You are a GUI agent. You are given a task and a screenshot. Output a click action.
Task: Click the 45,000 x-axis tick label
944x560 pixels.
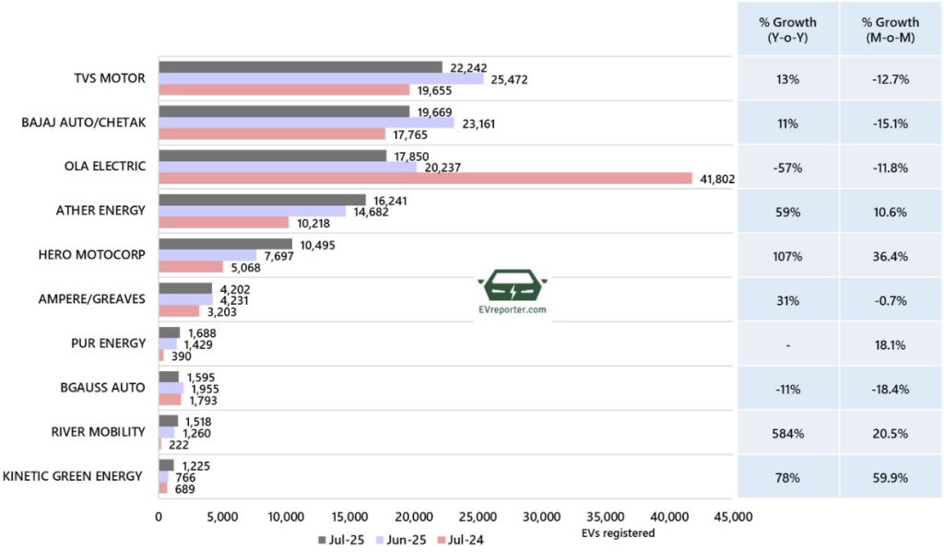[x=733, y=518]
